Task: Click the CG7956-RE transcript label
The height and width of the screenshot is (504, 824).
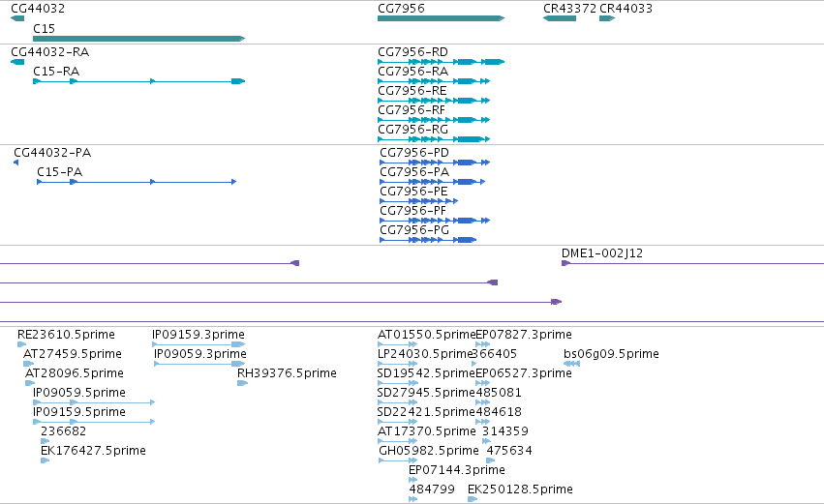Action: pyautogui.click(x=412, y=91)
